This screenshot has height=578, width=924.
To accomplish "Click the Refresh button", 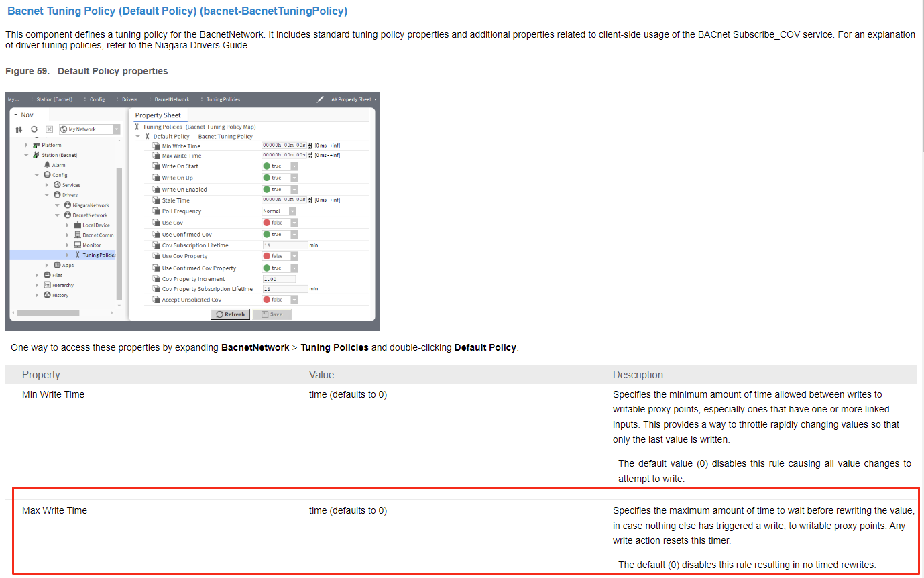I will (x=231, y=314).
